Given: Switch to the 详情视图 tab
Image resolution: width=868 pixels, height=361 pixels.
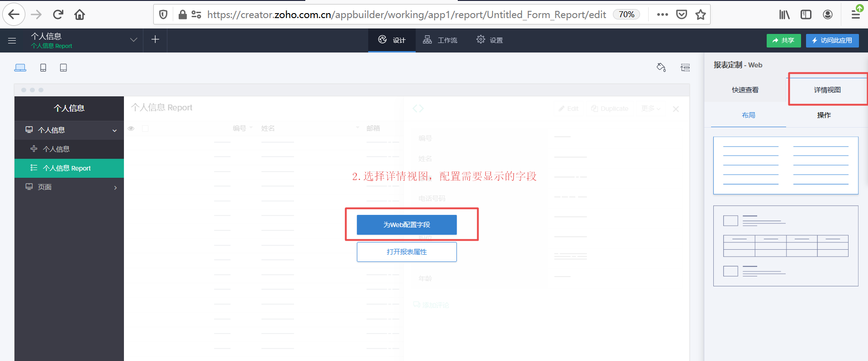Looking at the screenshot, I should [827, 90].
